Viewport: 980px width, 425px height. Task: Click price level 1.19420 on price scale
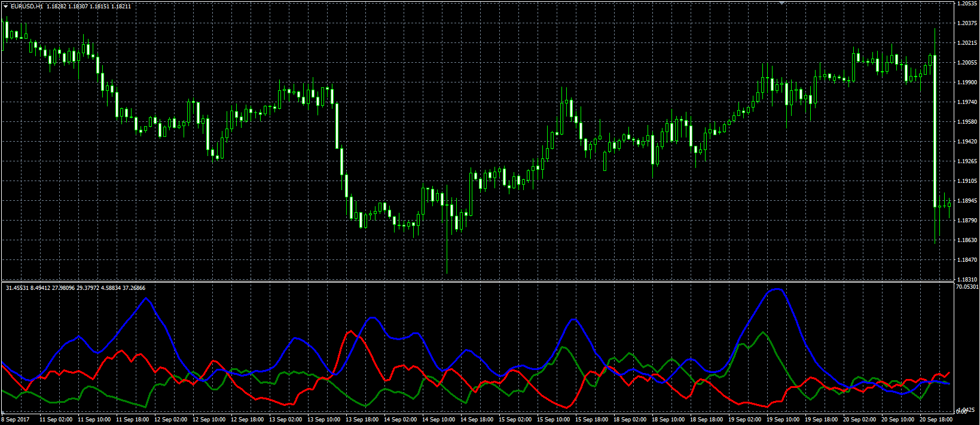[967, 142]
